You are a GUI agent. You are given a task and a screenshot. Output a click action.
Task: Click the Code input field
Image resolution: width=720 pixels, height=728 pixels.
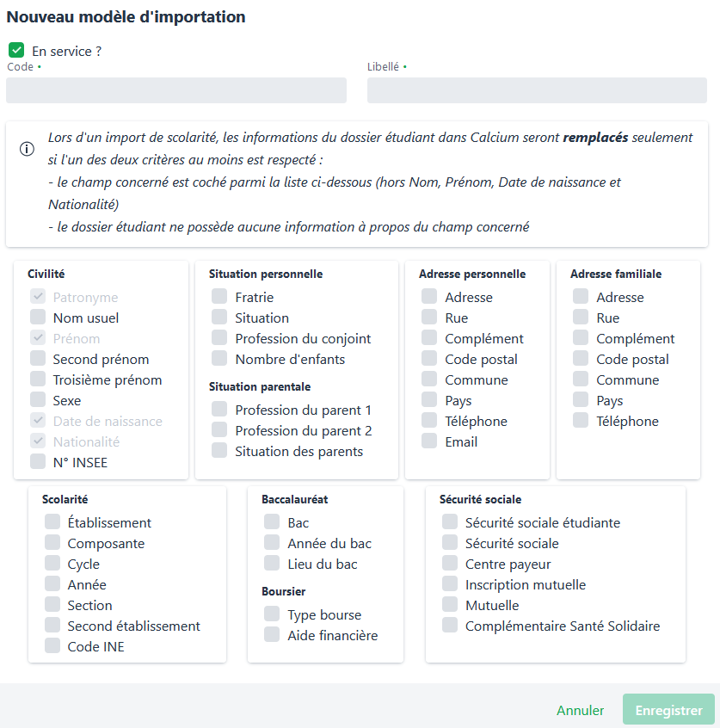(176, 90)
